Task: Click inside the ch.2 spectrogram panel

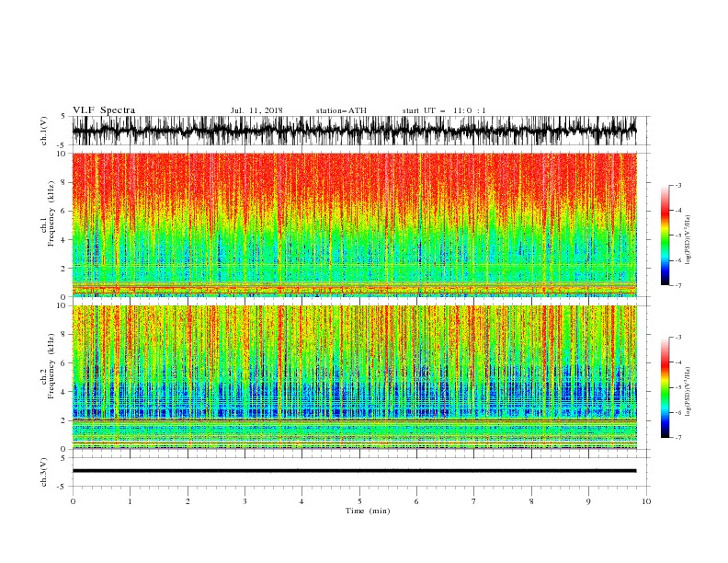Action: coord(354,377)
